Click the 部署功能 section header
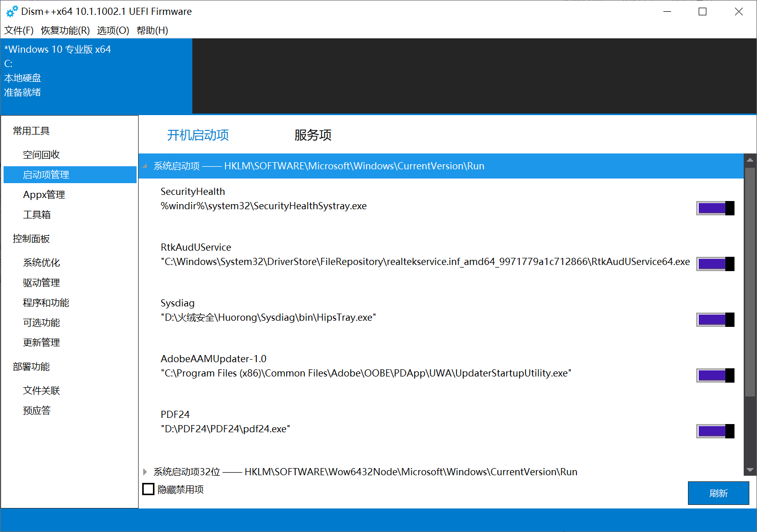The image size is (757, 532). coord(31,367)
